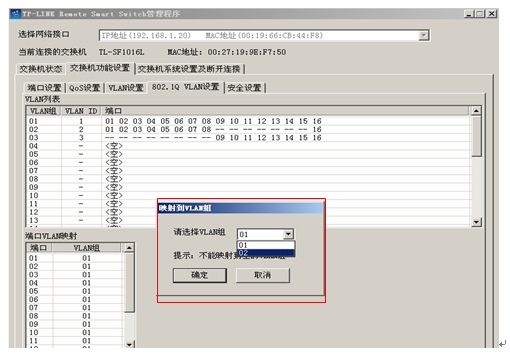Select port 09 row in 端口VLAN映射
This screenshot has width=510, height=360.
point(75,324)
